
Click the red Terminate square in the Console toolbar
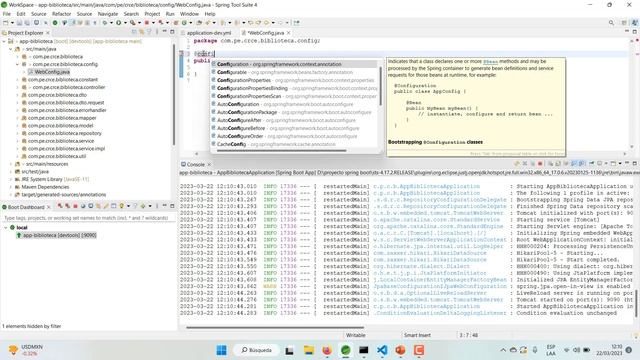click(540, 164)
